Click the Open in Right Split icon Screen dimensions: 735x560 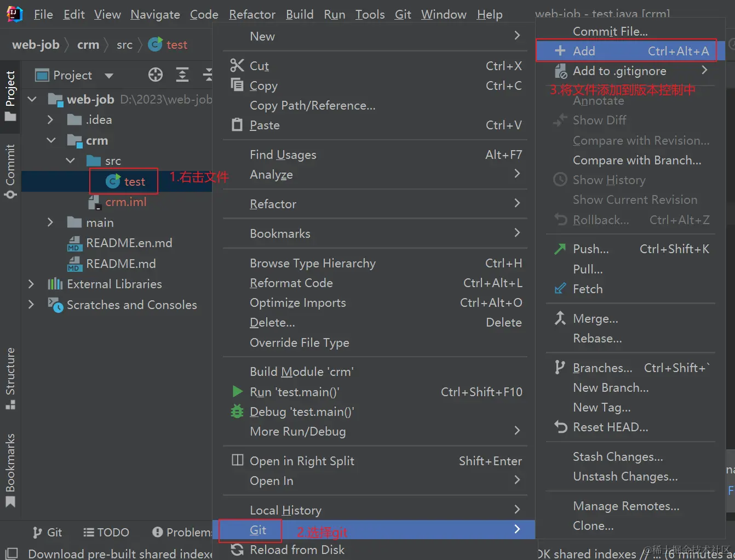click(237, 460)
